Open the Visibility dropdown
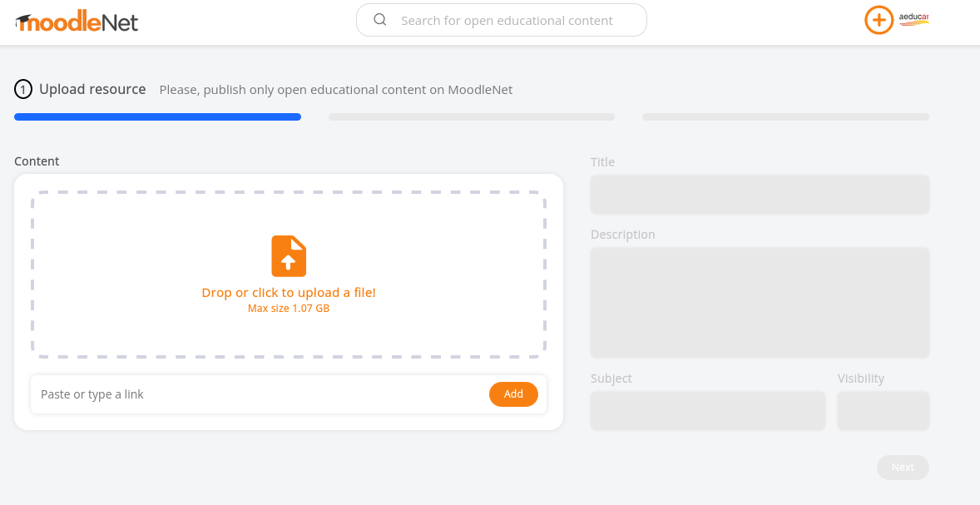The width and height of the screenshot is (980, 505). (883, 411)
